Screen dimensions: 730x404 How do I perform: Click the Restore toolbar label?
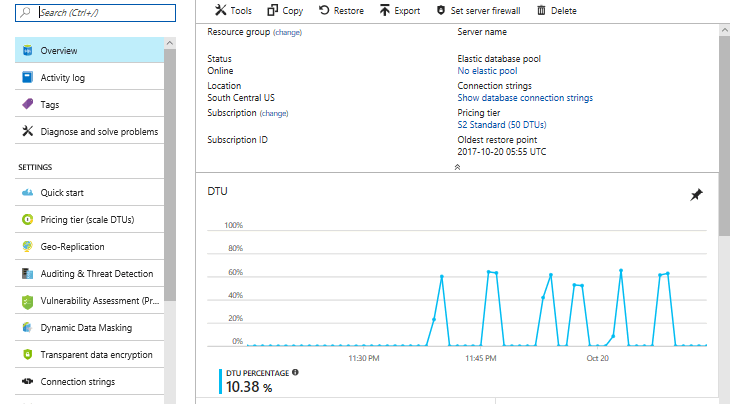tap(349, 11)
